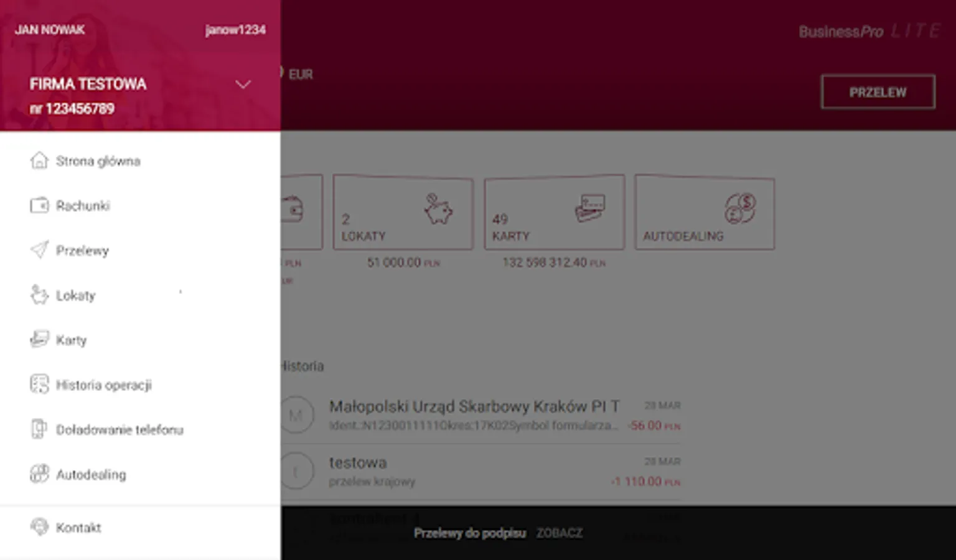
Task: Click the history icon beside Historia operacji
Action: pyautogui.click(x=39, y=385)
